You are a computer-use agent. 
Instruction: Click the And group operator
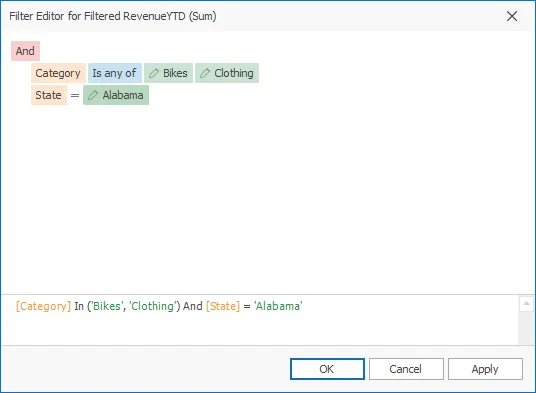[x=25, y=51]
